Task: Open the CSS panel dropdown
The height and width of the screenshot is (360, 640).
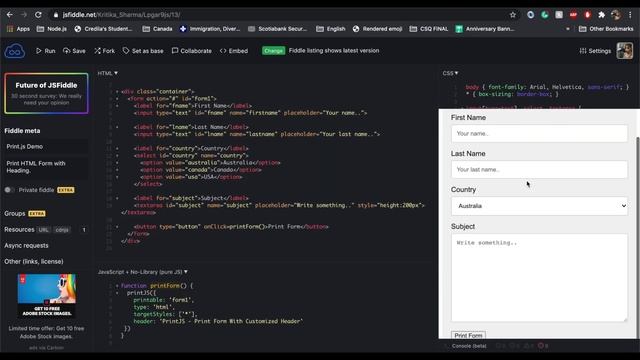Action: [450, 73]
